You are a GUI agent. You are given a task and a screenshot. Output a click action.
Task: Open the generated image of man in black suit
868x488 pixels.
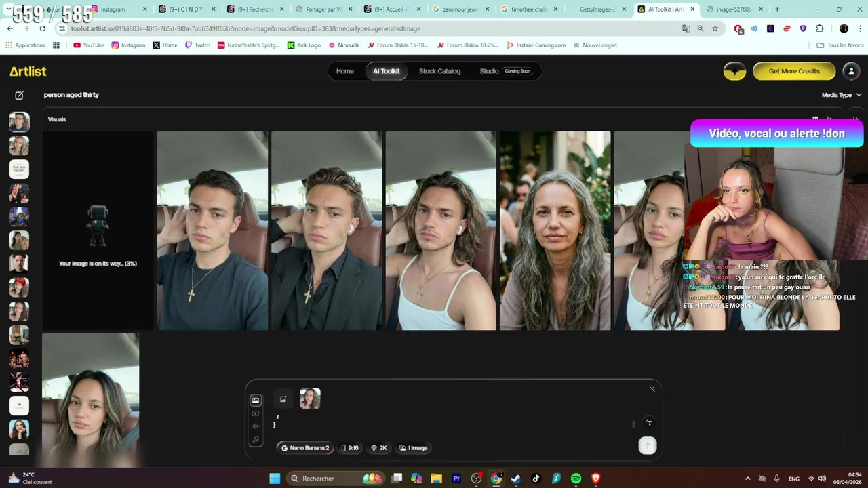[x=327, y=230]
